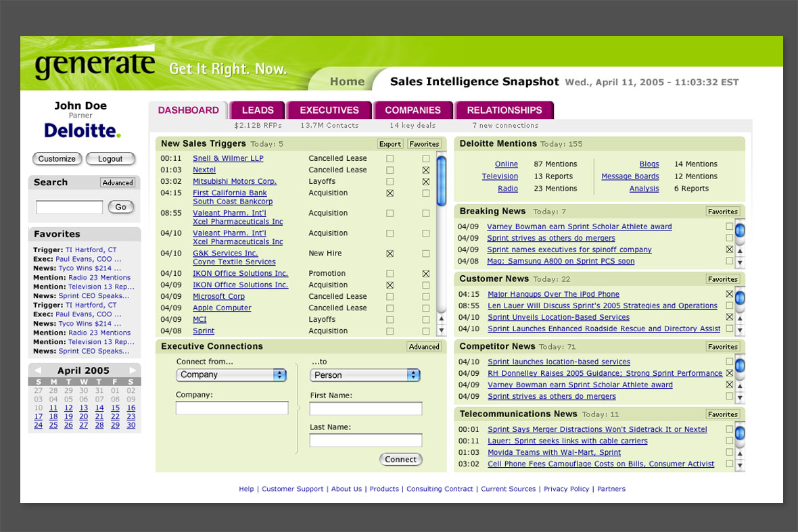Toggle favorite for Sprint names executives news
Screen dimensions: 798x532
[729, 249]
